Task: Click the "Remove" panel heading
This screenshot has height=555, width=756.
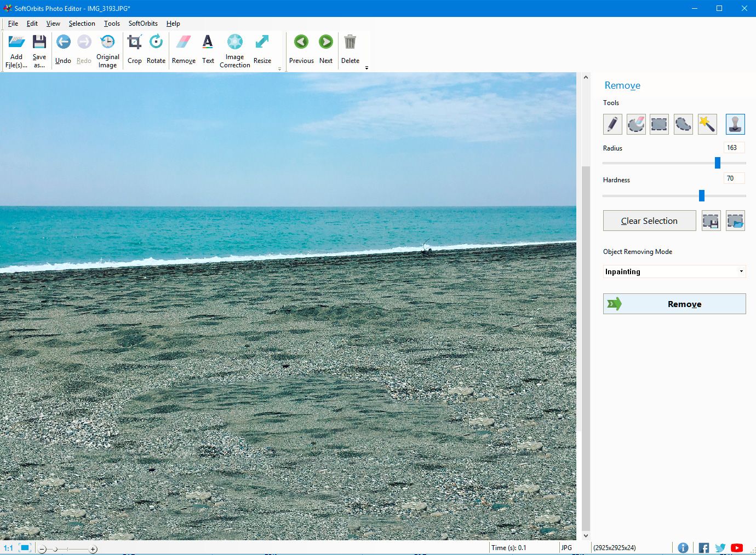Action: (622, 85)
